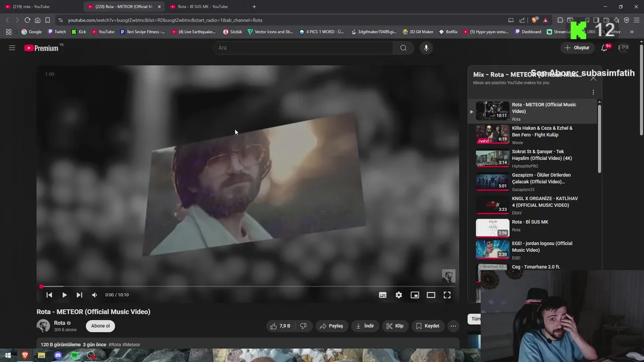Go back with browser back arrow

pyautogui.click(x=7, y=20)
